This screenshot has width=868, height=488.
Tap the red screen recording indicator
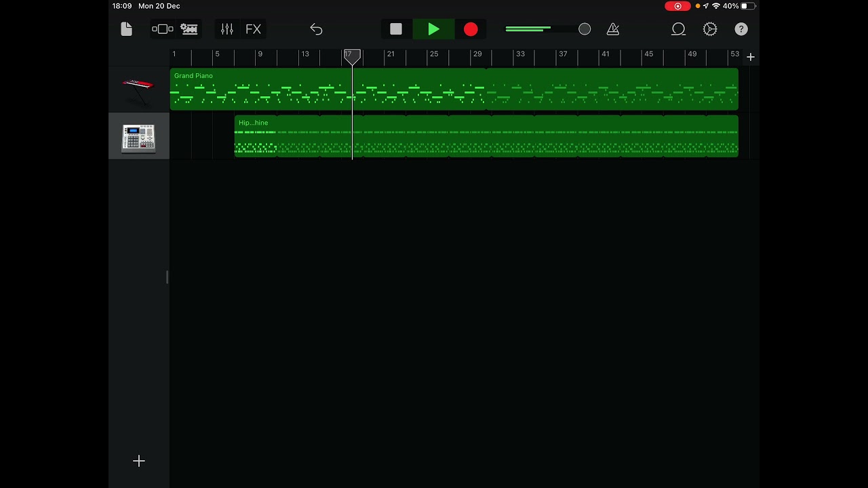point(677,6)
